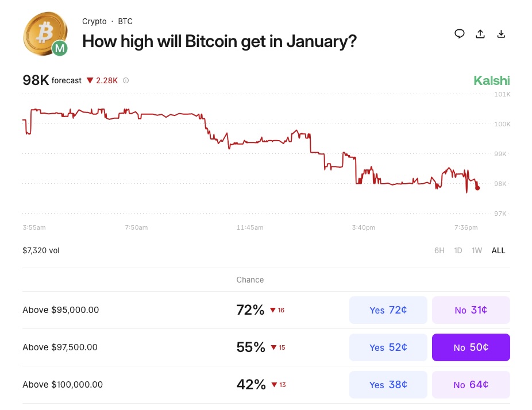Click the Kalshi logo
This screenshot has width=532, height=410.
click(x=491, y=81)
